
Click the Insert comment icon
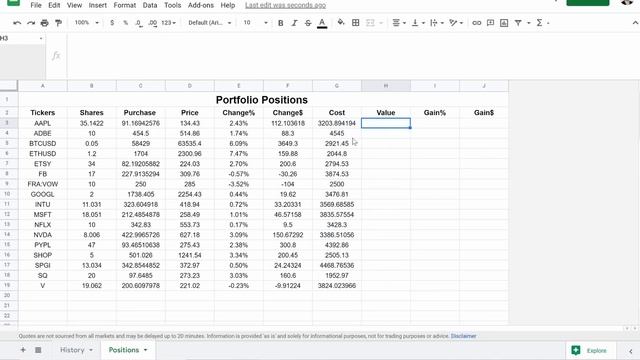(x=490, y=23)
